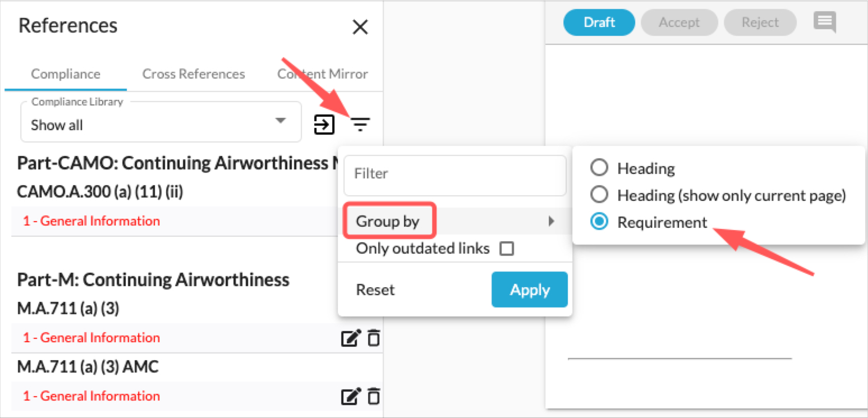This screenshot has height=418, width=868.
Task: Select the Compliance tab
Action: pos(66,74)
